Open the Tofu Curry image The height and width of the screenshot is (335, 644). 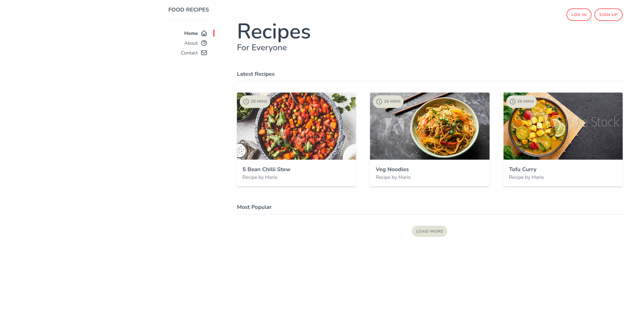(563, 126)
